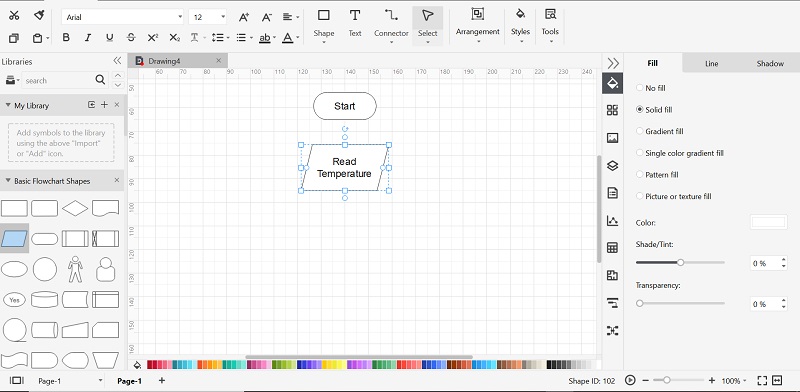Increase font size with A+ icon
This screenshot has height=392, width=800.
point(244,17)
